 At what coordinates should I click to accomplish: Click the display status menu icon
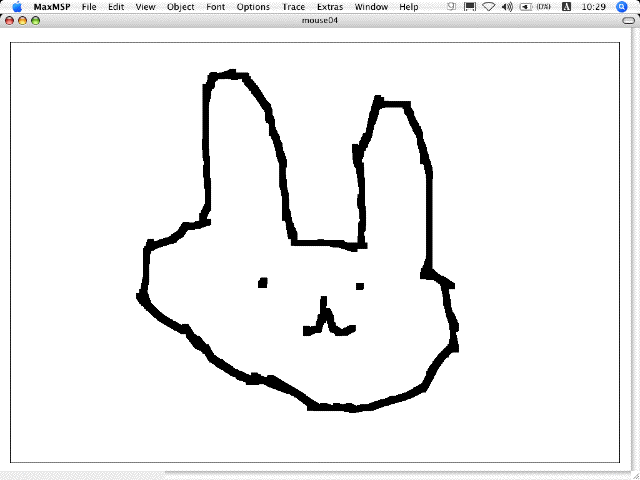coord(469,7)
